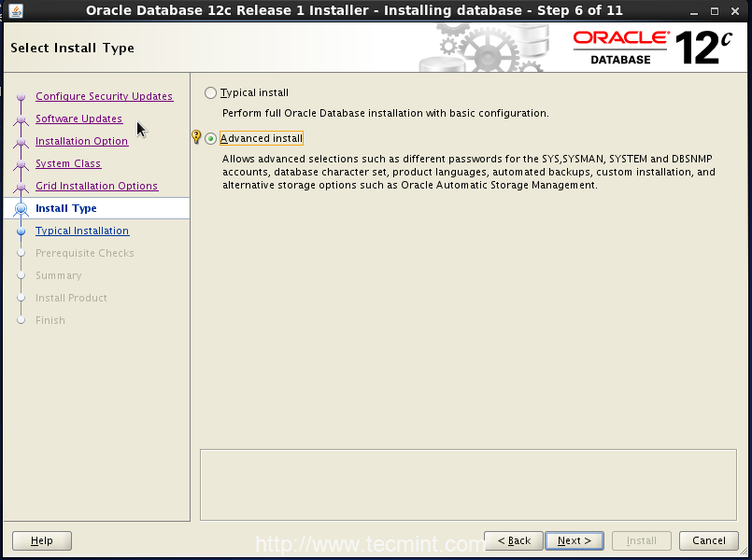
Task: Click the current-step marker beside Install Type
Action: [x=21, y=209]
